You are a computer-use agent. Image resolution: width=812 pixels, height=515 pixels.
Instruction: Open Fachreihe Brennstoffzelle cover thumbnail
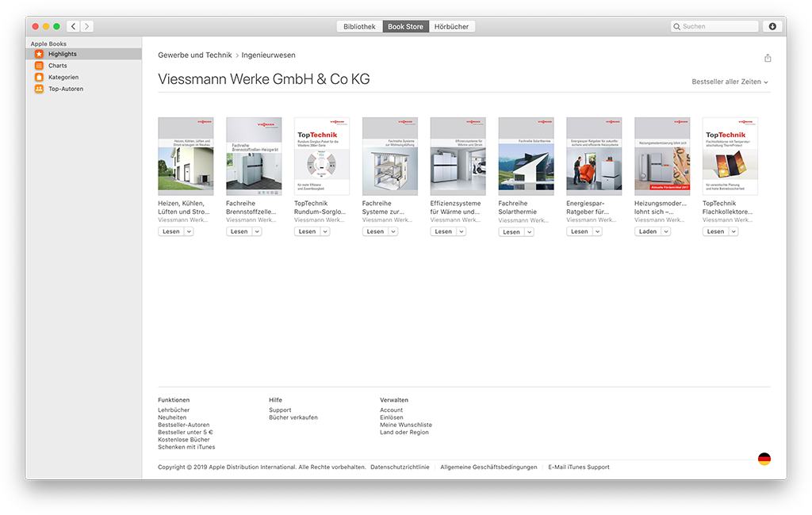click(x=254, y=156)
